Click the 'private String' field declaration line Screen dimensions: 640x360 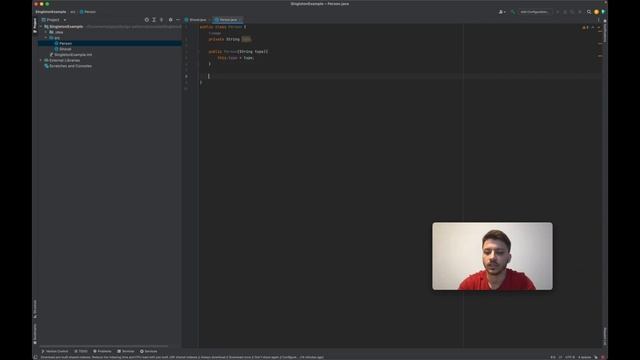pyautogui.click(x=230, y=39)
